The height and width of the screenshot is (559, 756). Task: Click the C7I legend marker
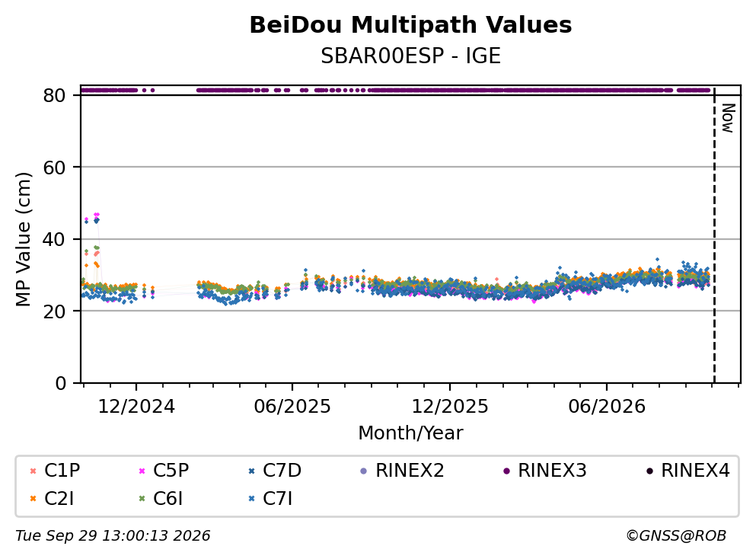click(251, 499)
